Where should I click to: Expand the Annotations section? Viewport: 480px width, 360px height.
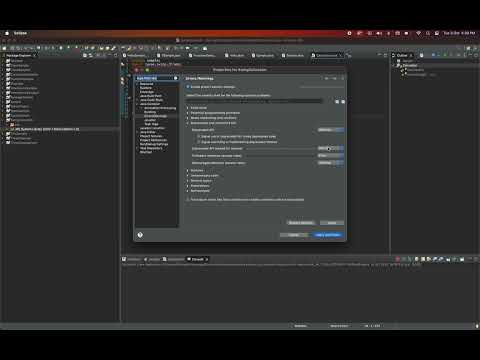(188, 186)
